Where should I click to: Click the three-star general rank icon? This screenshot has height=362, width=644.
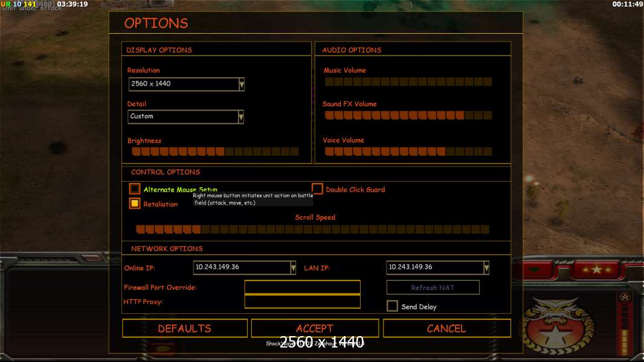[x=596, y=269]
